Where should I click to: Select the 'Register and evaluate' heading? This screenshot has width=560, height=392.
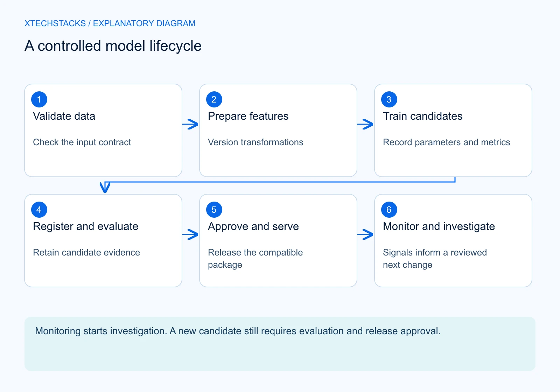click(86, 226)
